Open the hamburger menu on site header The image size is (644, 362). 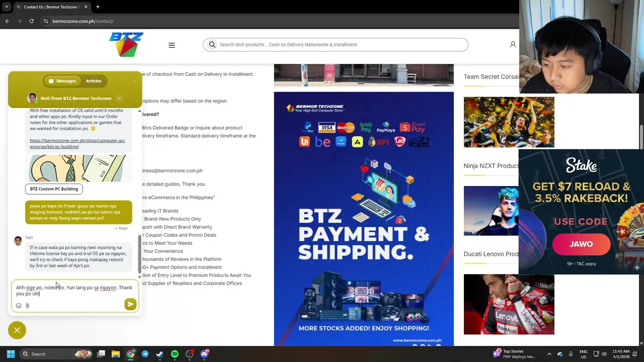[172, 45]
